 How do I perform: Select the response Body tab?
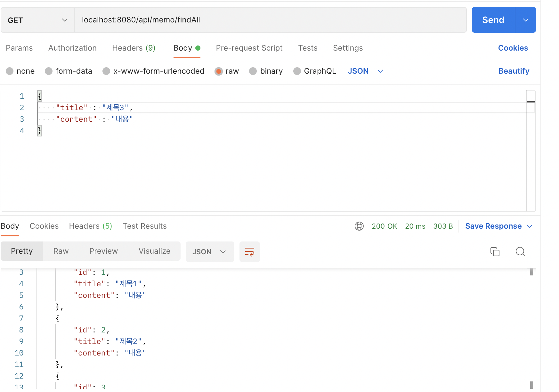point(10,226)
